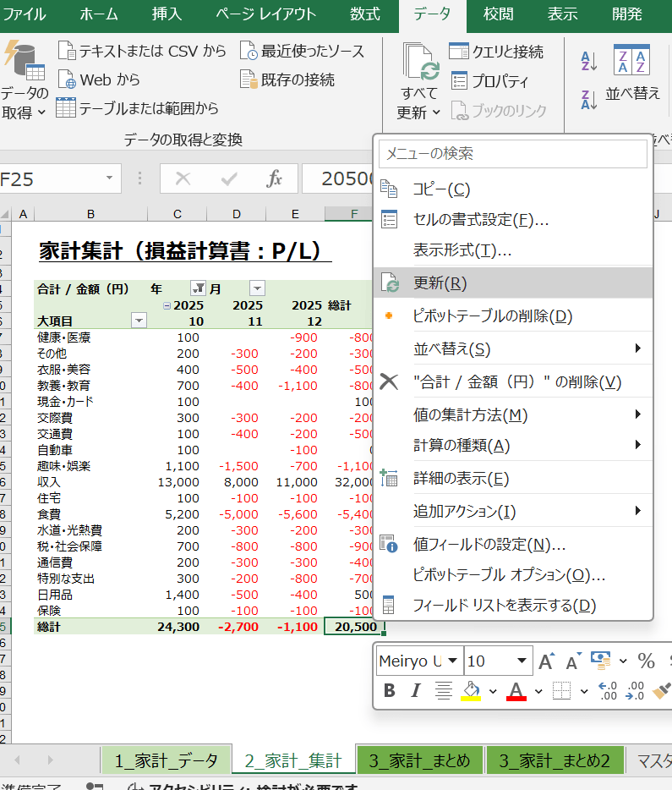Viewport: 672px width, 790px height.
Task: Open the font size dropdown
Action: 522,661
